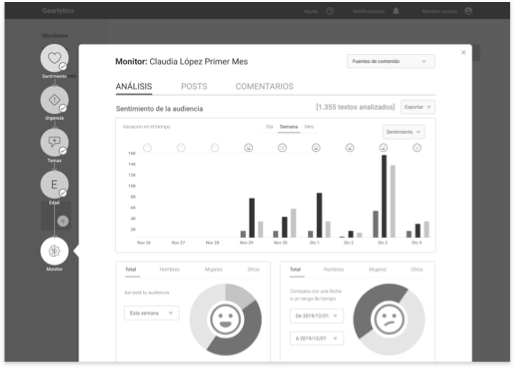Image resolution: width=515 pixels, height=368 pixels.
Task: Click the emoji face above Dic 2
Action: point(350,148)
